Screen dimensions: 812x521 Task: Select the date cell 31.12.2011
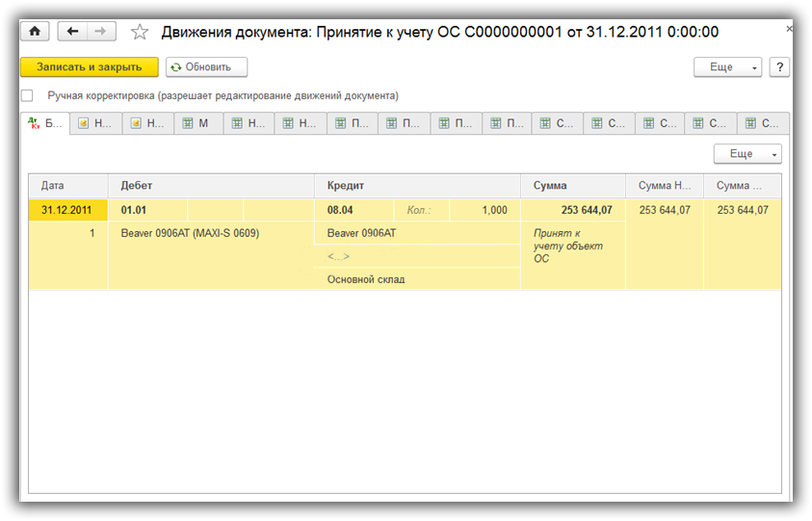(x=66, y=210)
